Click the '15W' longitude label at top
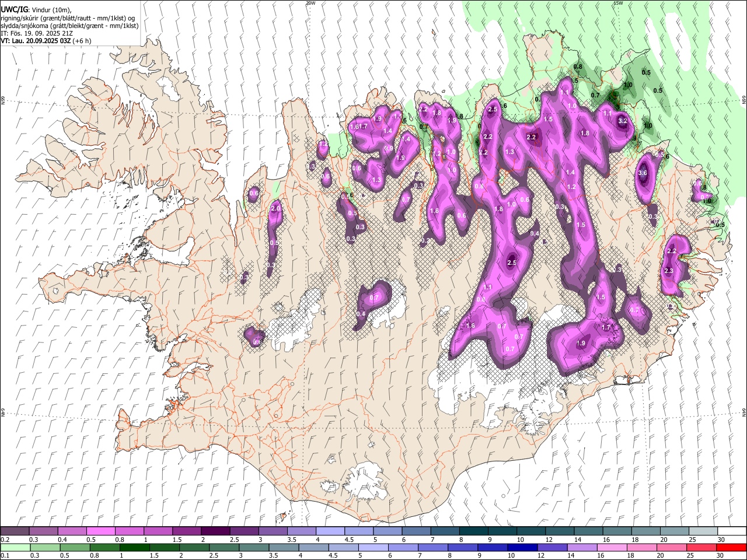Screen dimensions: 747x560 tap(619, 3)
